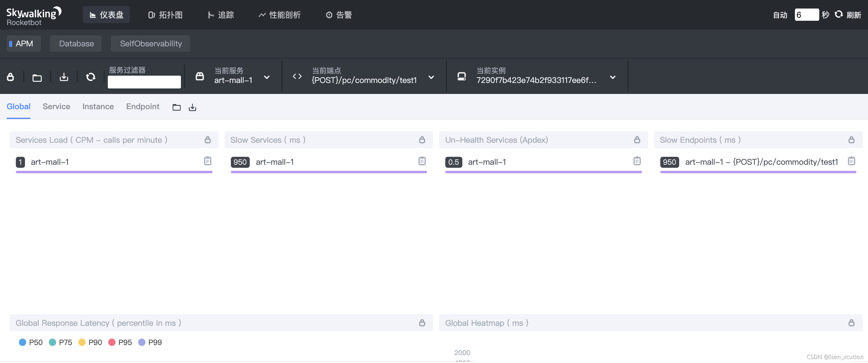Click the folder import icon in the toolbar
868x363 pixels.
[x=37, y=78]
